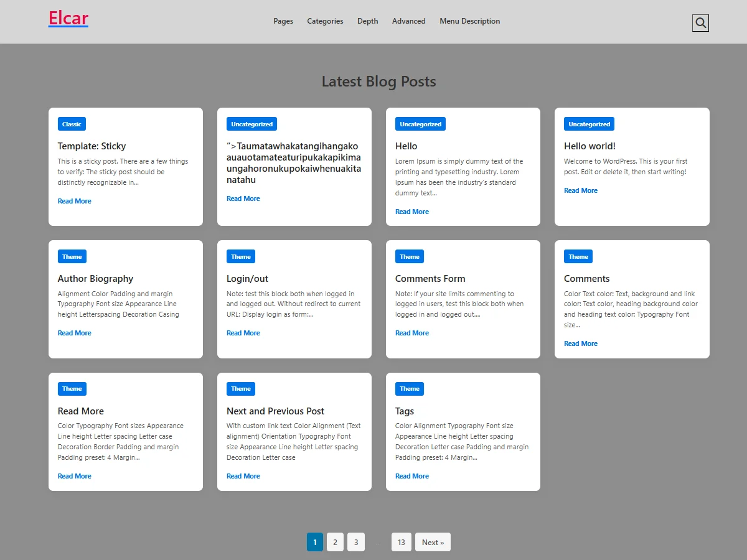Click the Next » pagination button
Image resolution: width=747 pixels, height=560 pixels.
[x=433, y=542]
